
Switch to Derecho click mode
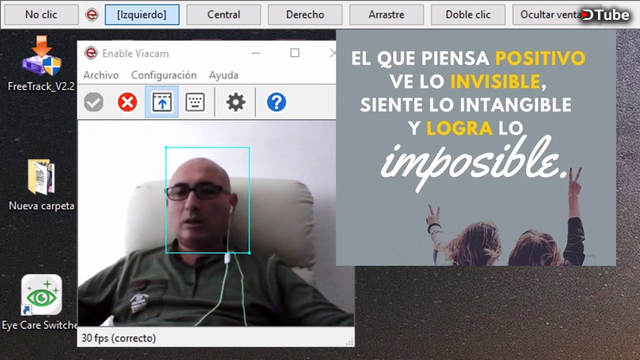[305, 15]
